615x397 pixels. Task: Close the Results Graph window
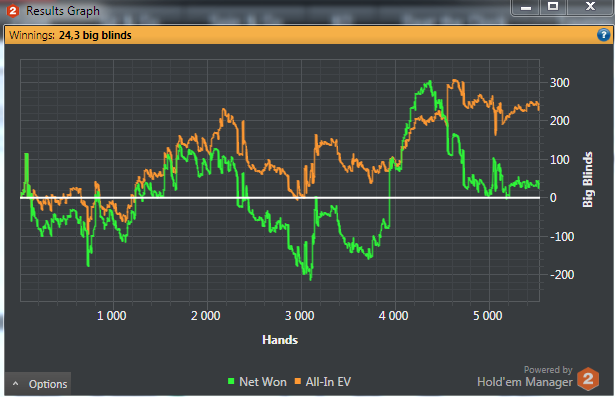point(590,7)
